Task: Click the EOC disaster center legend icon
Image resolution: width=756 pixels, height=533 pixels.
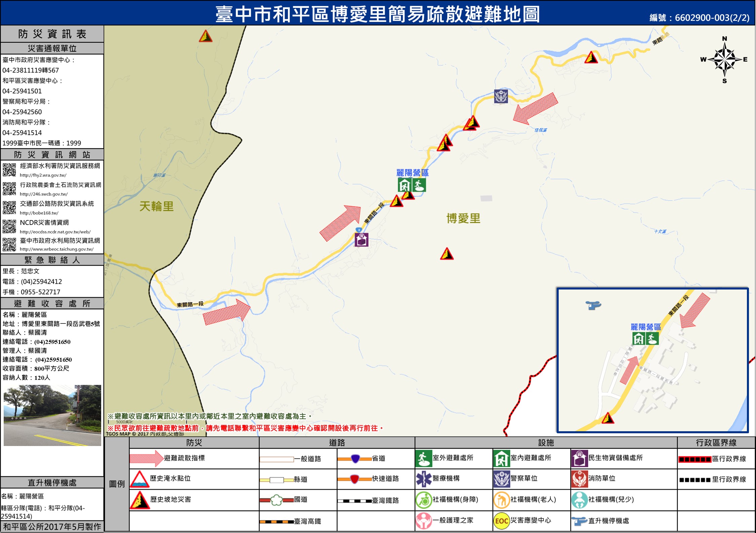Action: tap(501, 521)
